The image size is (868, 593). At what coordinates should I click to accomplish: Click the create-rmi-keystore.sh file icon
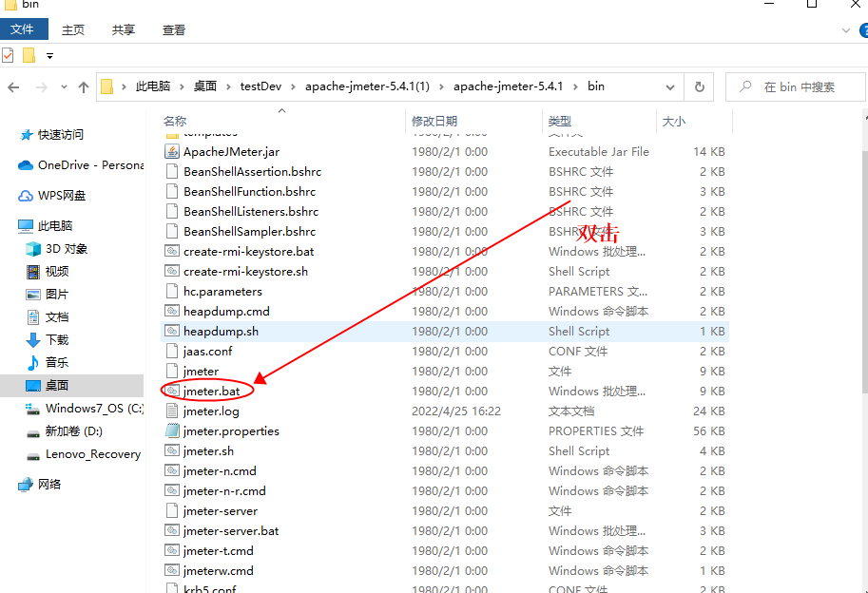click(x=172, y=271)
